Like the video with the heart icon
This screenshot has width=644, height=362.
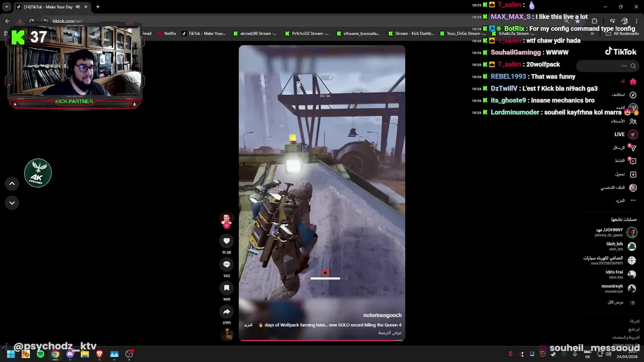pos(226,241)
